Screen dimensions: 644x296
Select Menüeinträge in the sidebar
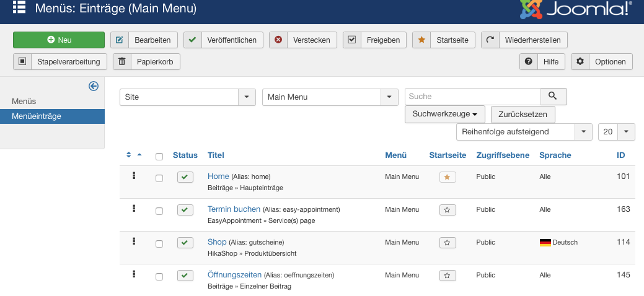[x=37, y=116]
